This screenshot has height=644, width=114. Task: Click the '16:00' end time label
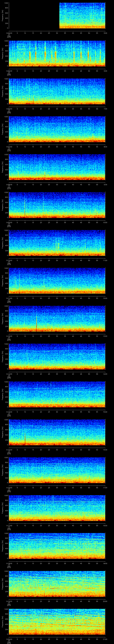(x=105, y=450)
